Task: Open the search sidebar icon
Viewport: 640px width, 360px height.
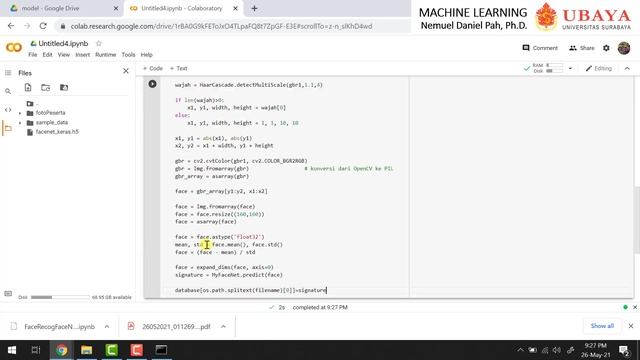Action: (x=8, y=91)
